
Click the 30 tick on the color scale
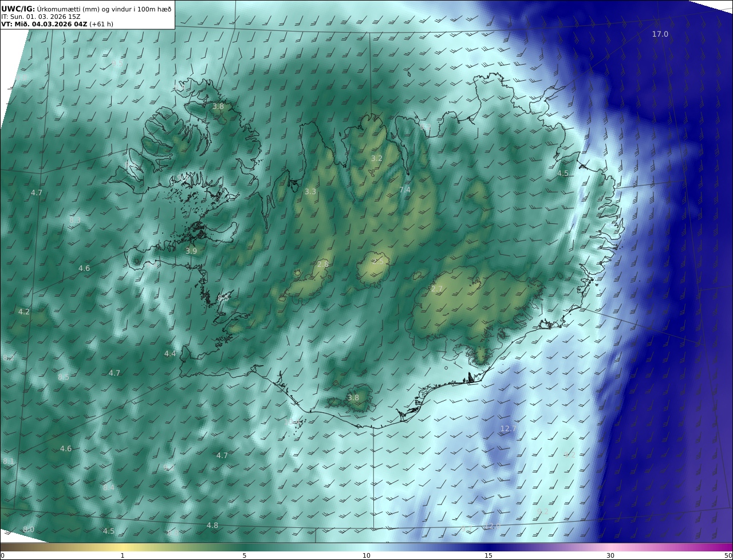610,555
